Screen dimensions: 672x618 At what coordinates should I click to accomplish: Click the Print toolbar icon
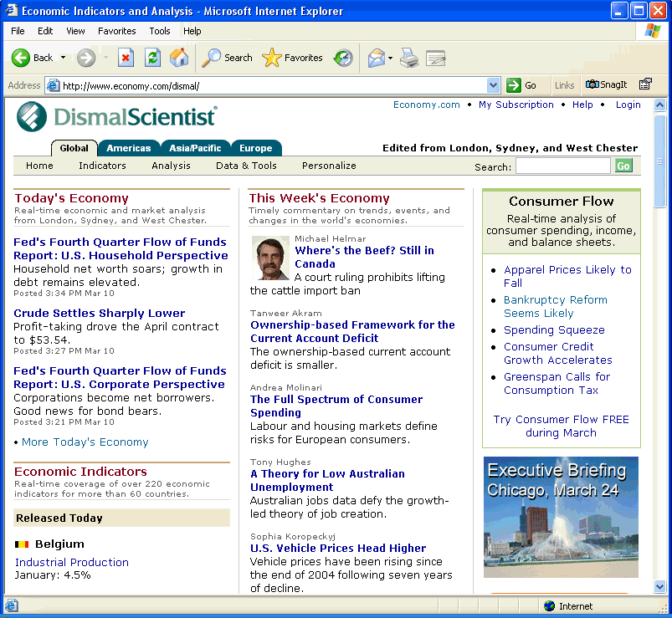[409, 58]
